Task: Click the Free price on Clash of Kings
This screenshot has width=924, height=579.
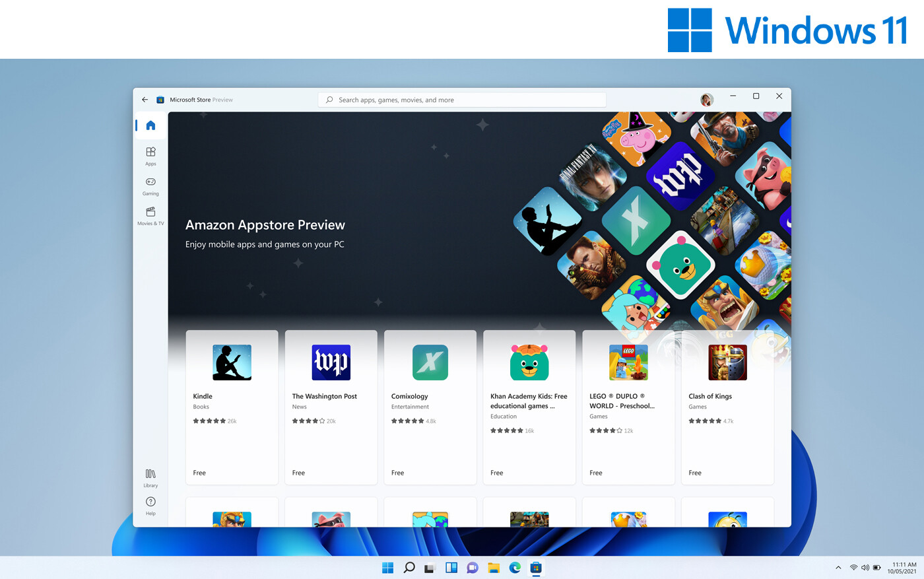Action: [695, 473]
